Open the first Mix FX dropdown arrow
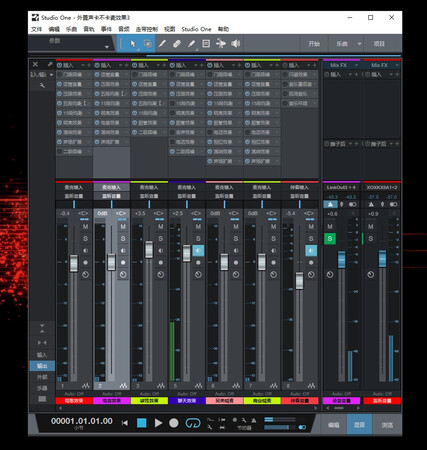This screenshot has height=450, width=427. point(356,65)
